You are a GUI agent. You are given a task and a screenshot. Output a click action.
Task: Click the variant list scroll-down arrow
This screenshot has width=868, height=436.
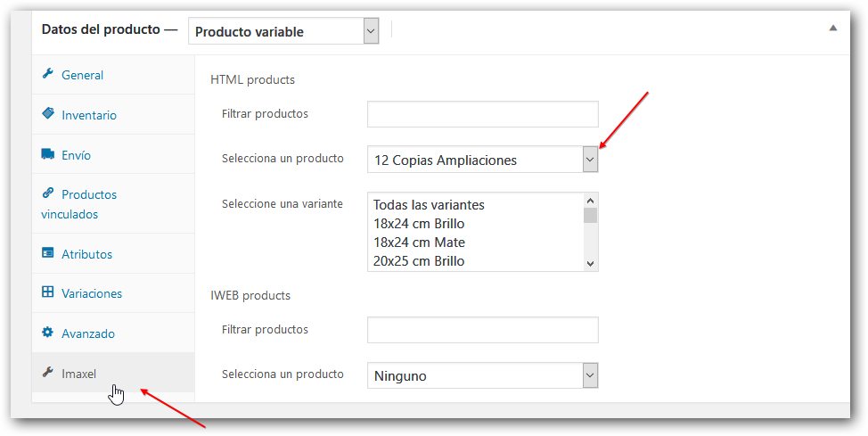590,264
